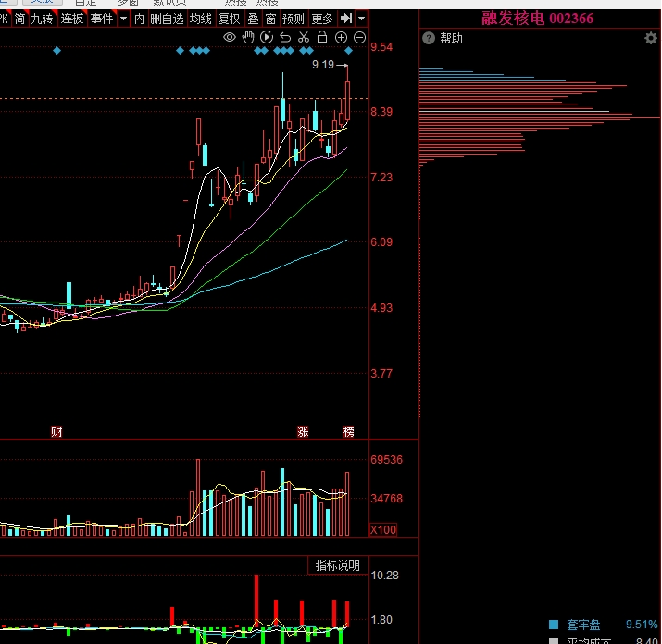Click the 叠 overlay button
The width and height of the screenshot is (662, 644).
pyautogui.click(x=253, y=19)
